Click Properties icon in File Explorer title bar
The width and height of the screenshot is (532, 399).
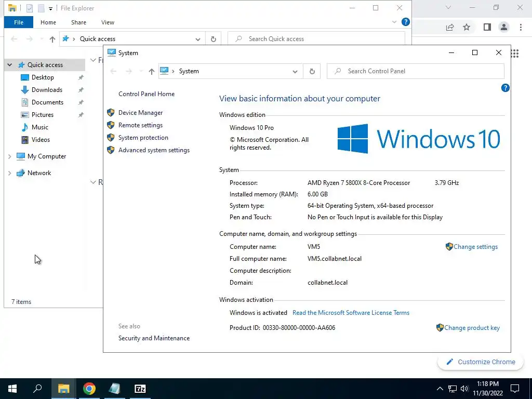click(x=30, y=8)
